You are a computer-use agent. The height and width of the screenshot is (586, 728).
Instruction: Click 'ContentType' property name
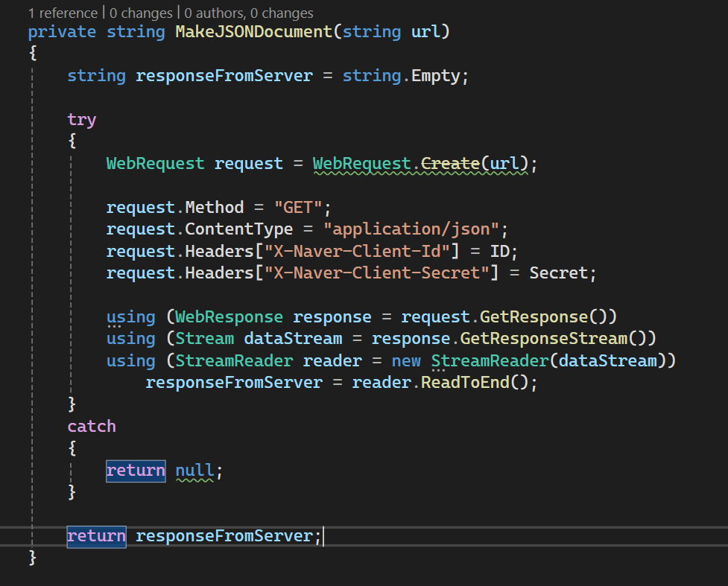(x=239, y=229)
